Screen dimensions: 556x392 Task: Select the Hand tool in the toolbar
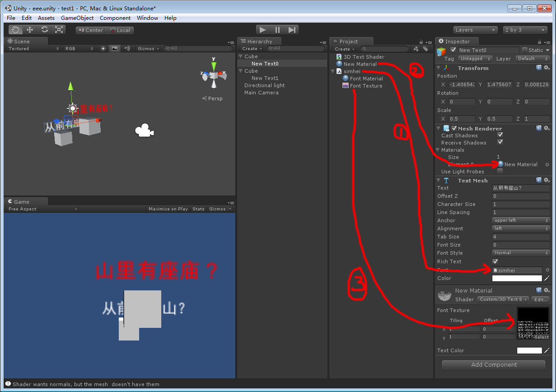[x=15, y=29]
